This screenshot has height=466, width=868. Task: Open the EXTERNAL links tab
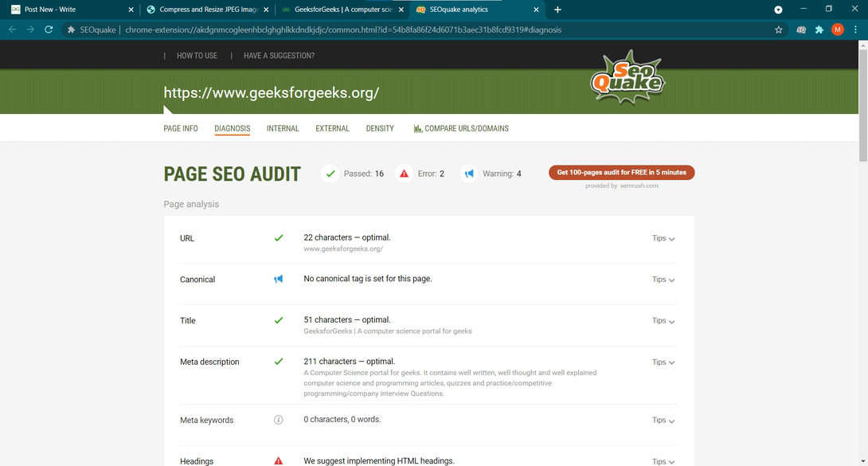332,128
